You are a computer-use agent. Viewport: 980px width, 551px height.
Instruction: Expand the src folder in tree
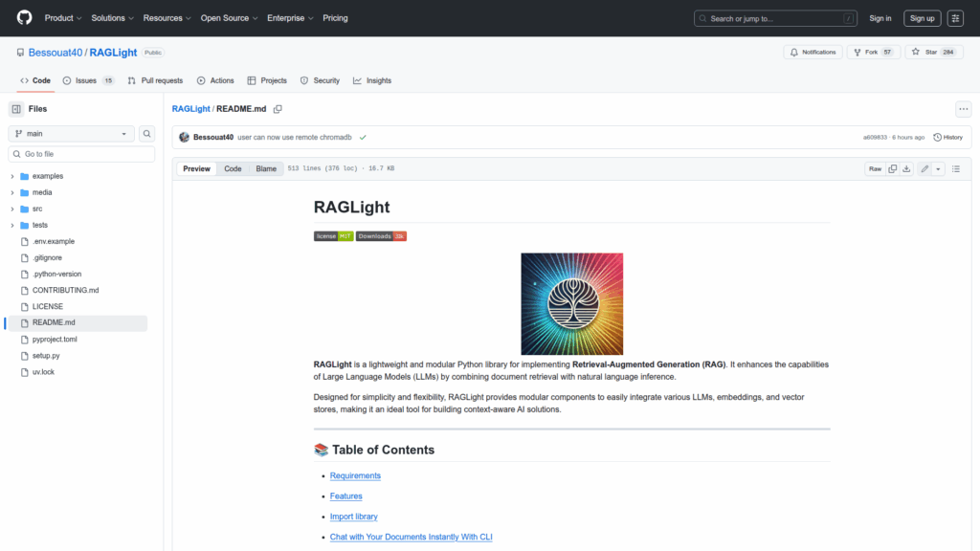[12, 209]
